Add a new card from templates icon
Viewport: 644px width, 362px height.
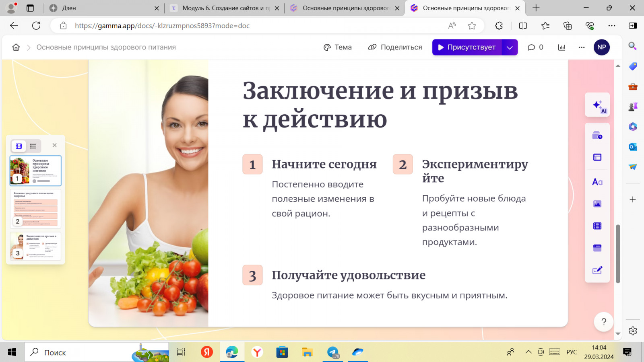(x=597, y=136)
